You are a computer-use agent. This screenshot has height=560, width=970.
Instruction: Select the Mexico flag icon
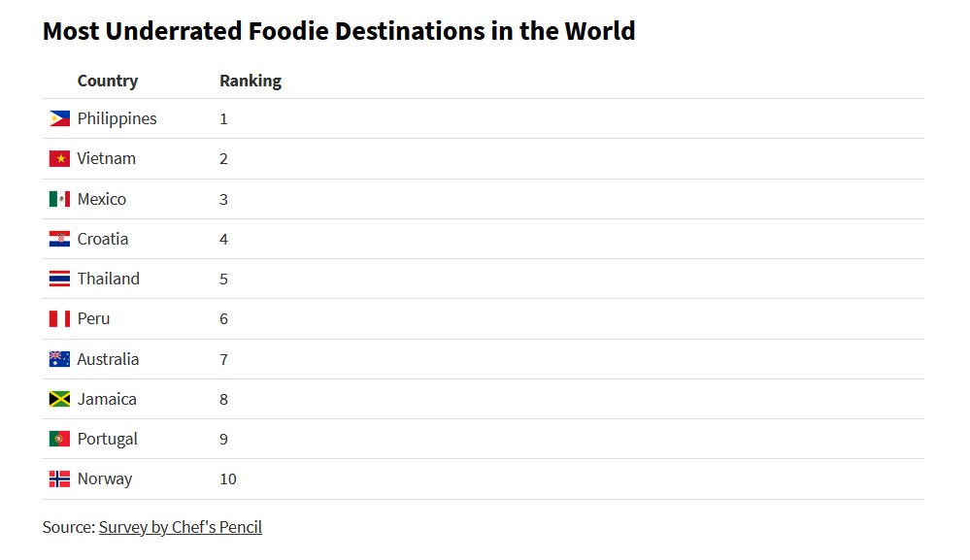pyautogui.click(x=59, y=199)
